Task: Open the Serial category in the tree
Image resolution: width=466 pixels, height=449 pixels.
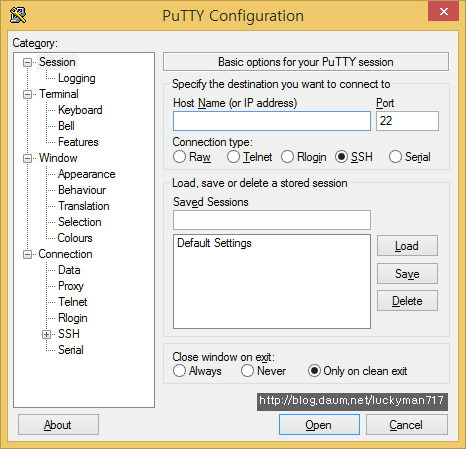Action: (71, 350)
